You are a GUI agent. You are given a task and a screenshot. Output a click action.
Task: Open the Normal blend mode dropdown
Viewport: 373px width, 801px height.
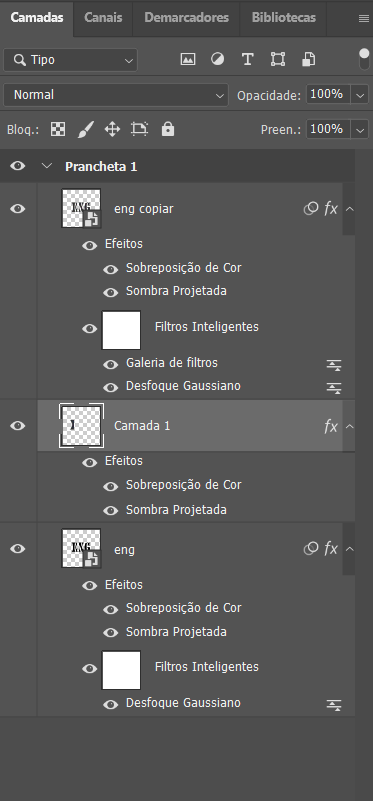click(116, 95)
